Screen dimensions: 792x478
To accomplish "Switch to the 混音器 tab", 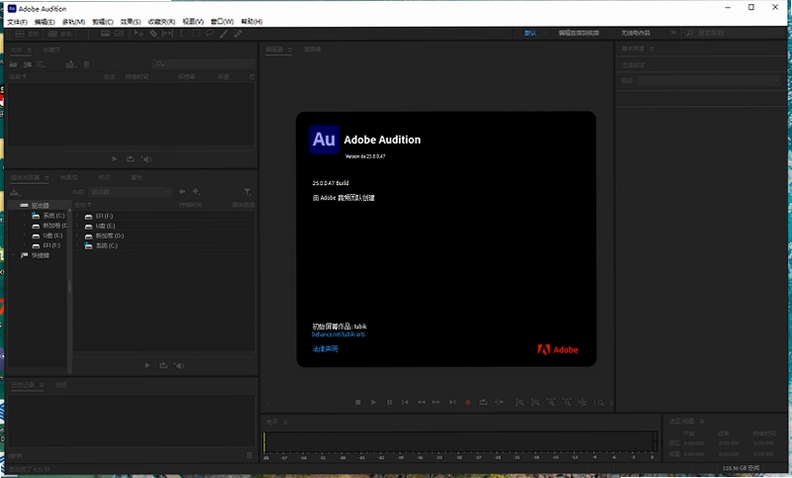I will click(x=312, y=50).
